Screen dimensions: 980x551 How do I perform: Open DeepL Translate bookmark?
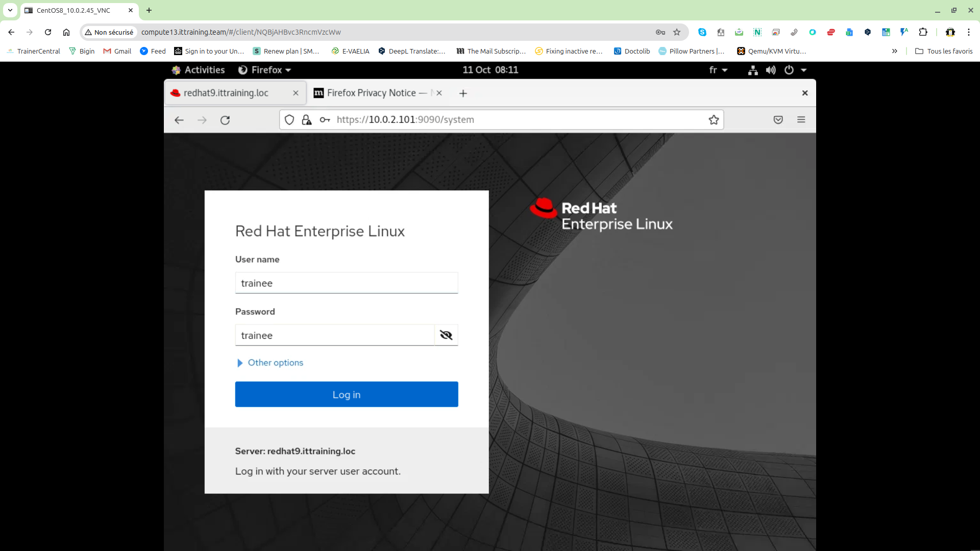tap(411, 51)
